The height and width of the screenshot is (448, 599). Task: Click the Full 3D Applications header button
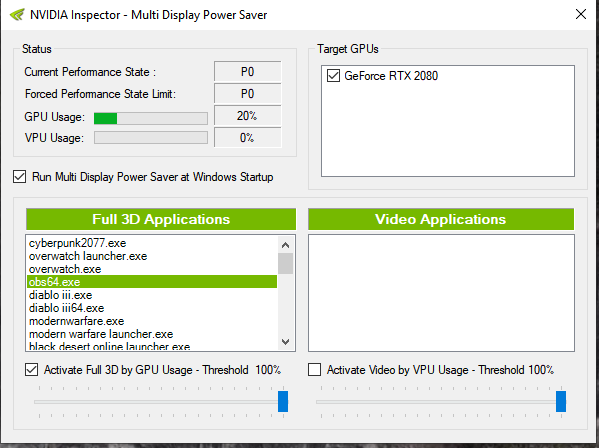click(x=161, y=219)
